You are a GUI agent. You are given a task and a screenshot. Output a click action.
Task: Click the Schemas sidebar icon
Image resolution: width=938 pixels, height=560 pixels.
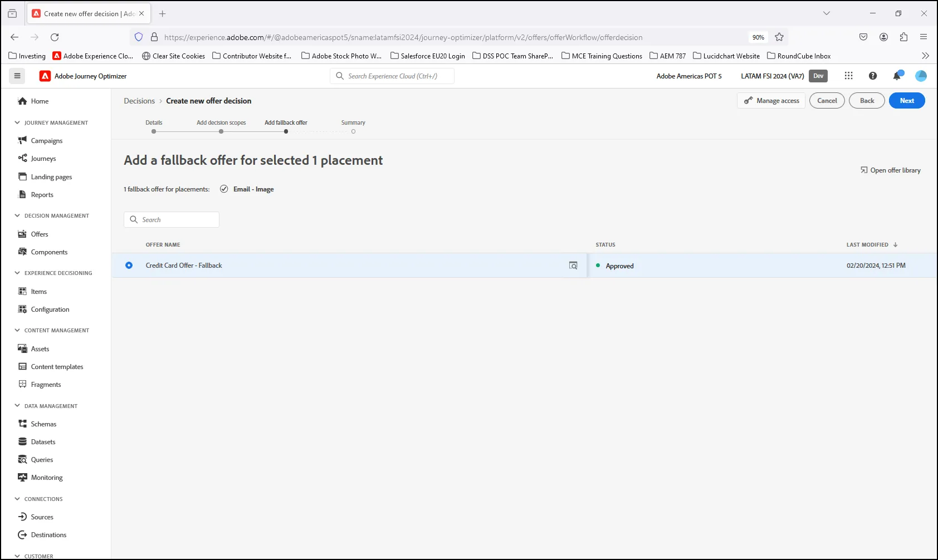(22, 424)
